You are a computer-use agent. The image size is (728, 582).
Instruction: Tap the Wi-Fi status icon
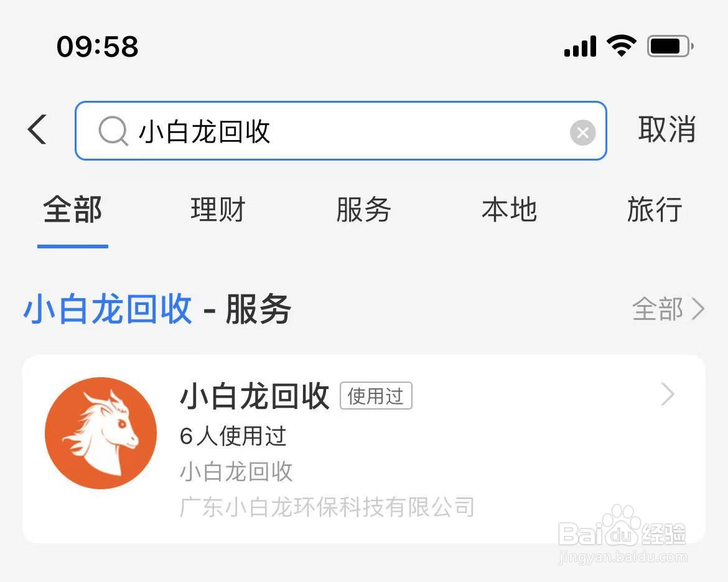point(621,45)
